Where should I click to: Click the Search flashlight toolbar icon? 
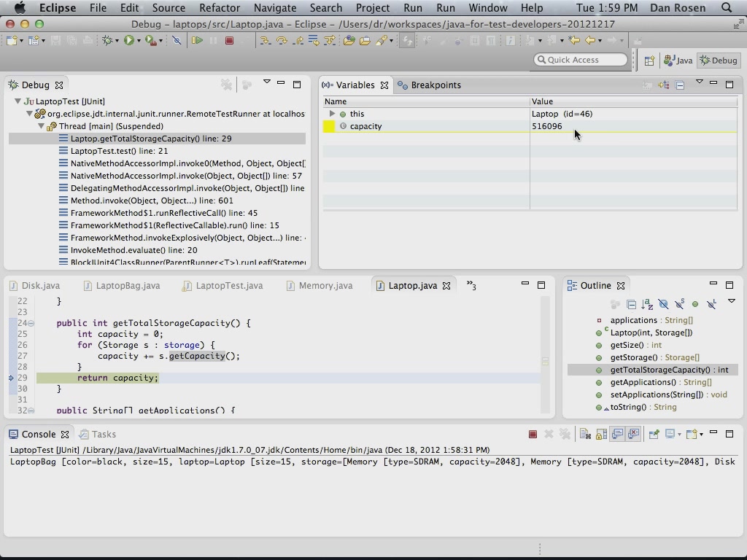click(381, 41)
